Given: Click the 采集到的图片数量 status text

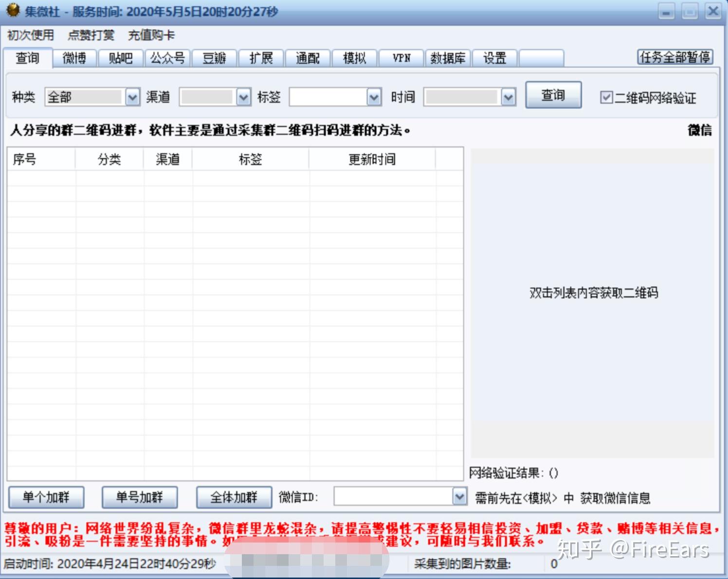Looking at the screenshot, I should pos(462,564).
